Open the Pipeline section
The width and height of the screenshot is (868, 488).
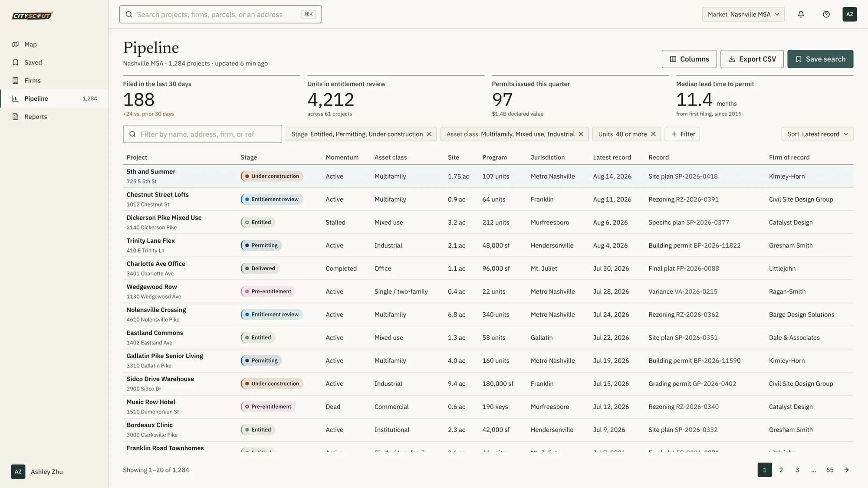tap(54, 98)
